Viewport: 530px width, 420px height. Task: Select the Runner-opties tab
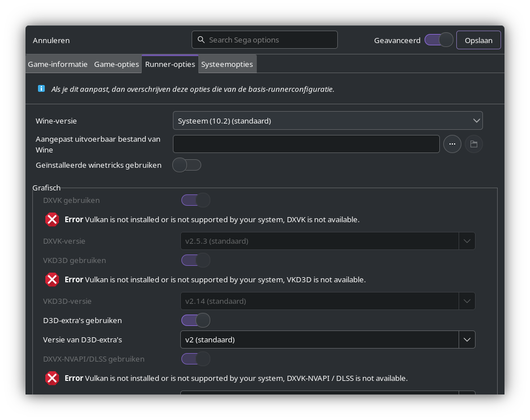170,64
